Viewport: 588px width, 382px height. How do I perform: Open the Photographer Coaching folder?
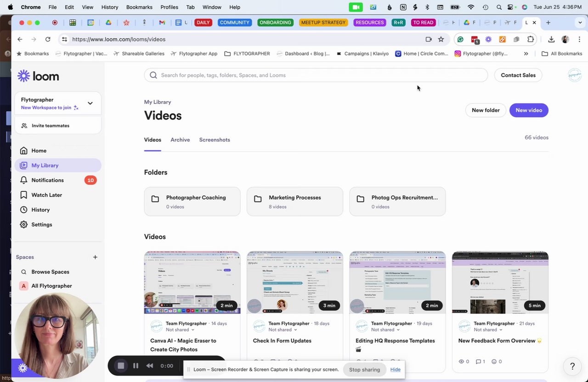pos(192,201)
